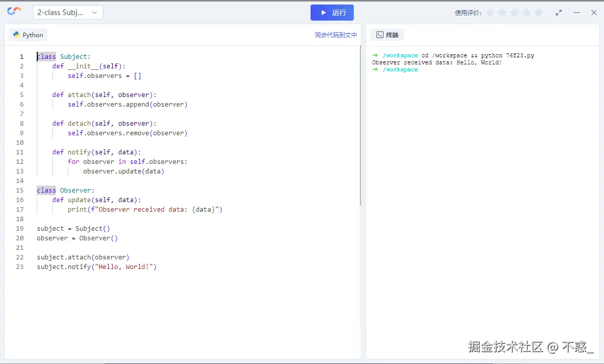The width and height of the screenshot is (604, 364).
Task: Click 'def __init__(self):' code line
Action: tap(89, 66)
